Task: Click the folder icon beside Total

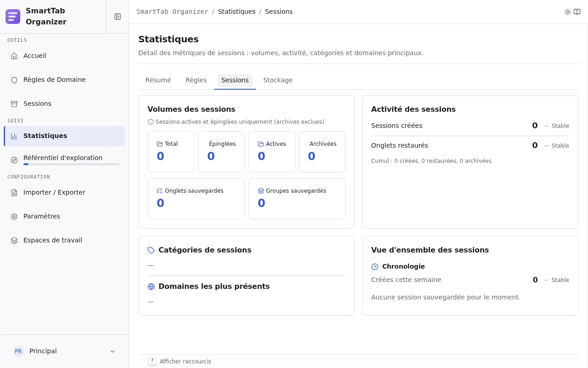Action: [160, 144]
